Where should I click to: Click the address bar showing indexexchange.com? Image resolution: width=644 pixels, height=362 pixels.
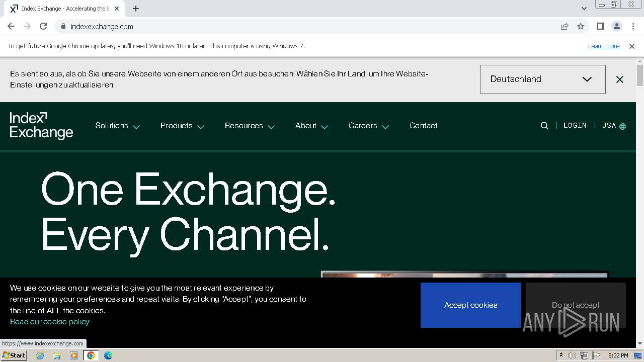(307, 26)
